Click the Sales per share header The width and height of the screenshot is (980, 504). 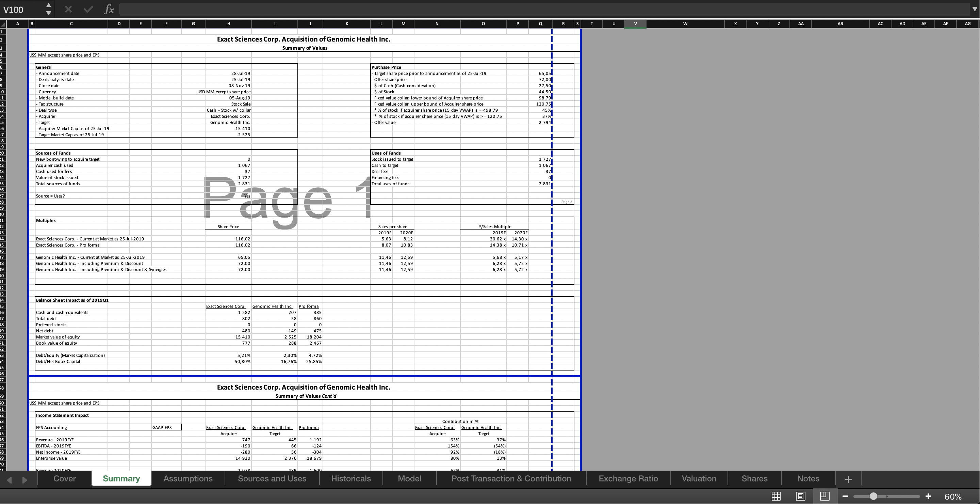(x=393, y=226)
